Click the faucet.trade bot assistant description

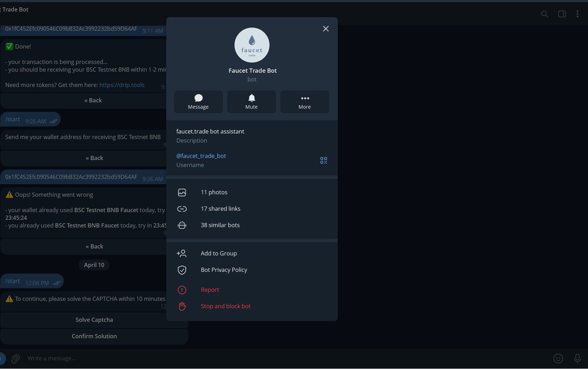(210, 131)
